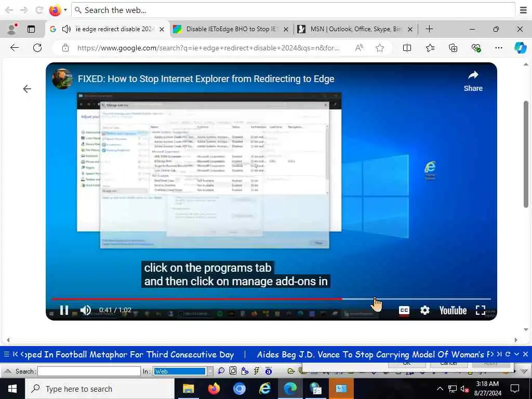Expand the ticker chevron dropdown

coord(517,354)
